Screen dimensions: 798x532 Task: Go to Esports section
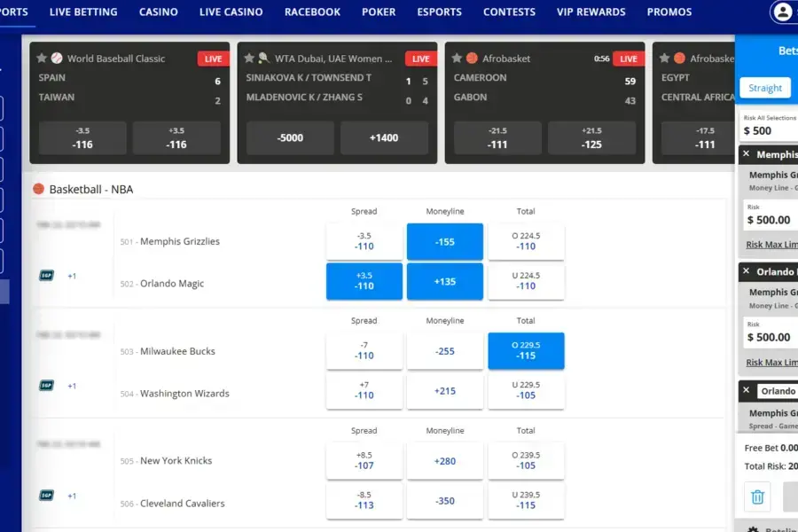click(439, 12)
